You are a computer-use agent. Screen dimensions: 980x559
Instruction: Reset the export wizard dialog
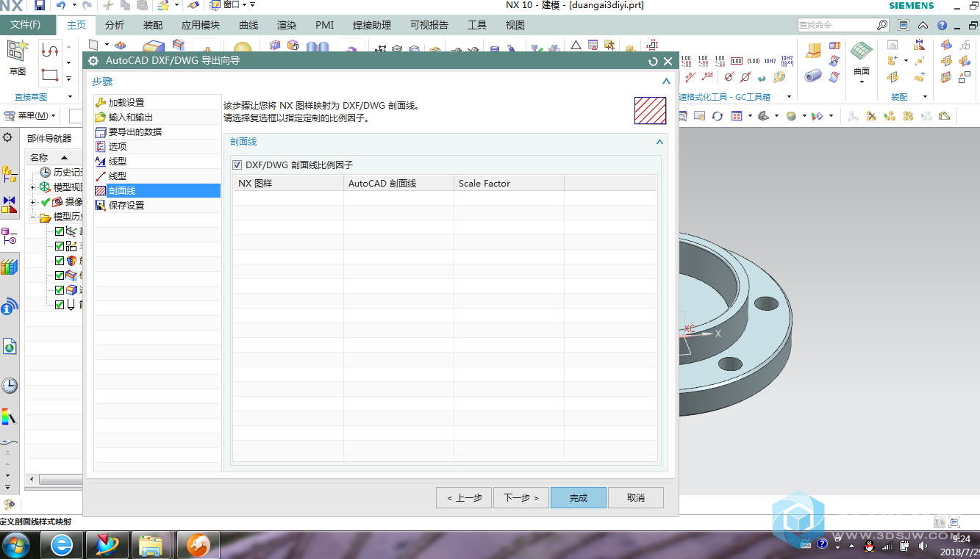tap(653, 61)
